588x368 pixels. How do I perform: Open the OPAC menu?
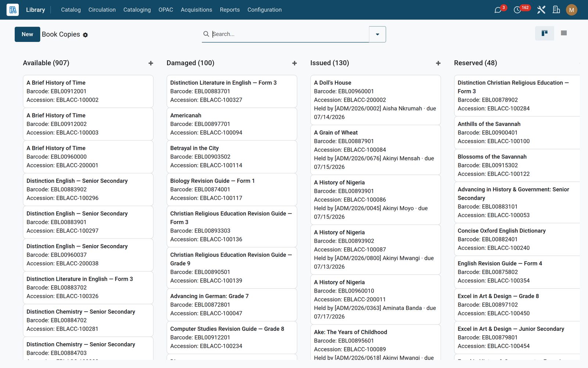click(166, 10)
